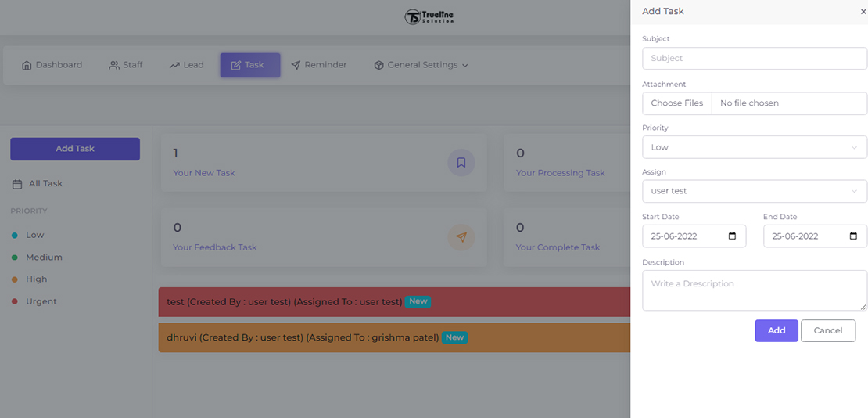This screenshot has width=868, height=418.
Task: Click the All Task calendar icon
Action: pos(17,184)
